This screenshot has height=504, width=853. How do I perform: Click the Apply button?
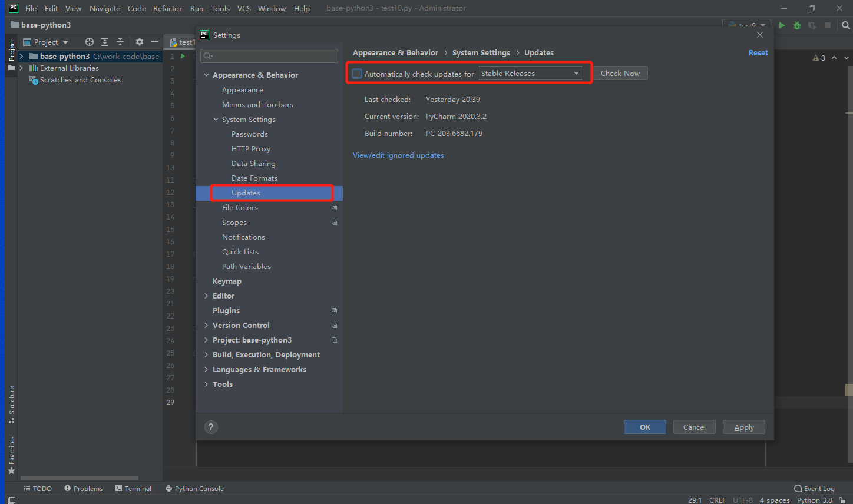point(744,427)
